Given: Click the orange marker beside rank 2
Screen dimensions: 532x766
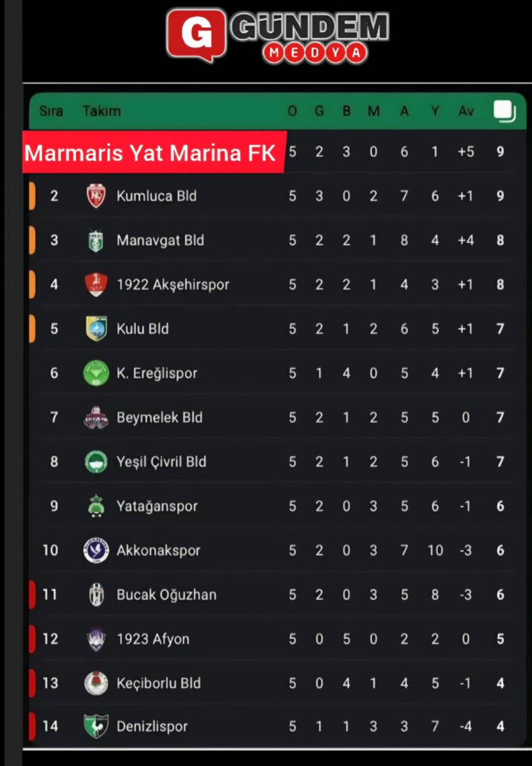Looking at the screenshot, I should (x=32, y=196).
